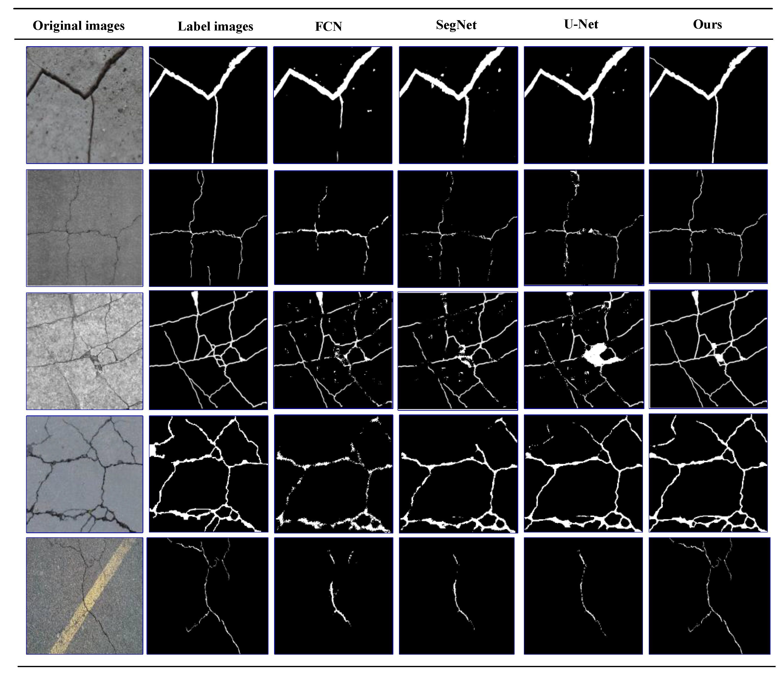Select FCN result in the first row
This screenshot has height=675, width=784.
tap(333, 105)
